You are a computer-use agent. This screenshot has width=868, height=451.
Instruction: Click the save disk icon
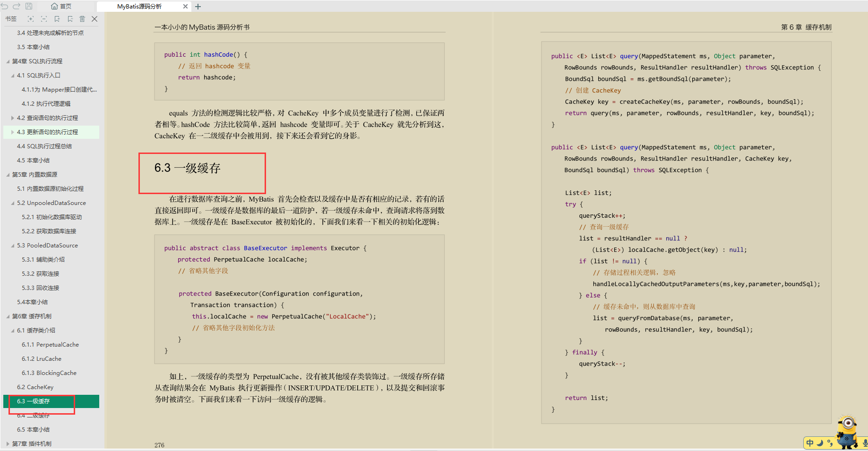tap(29, 6)
